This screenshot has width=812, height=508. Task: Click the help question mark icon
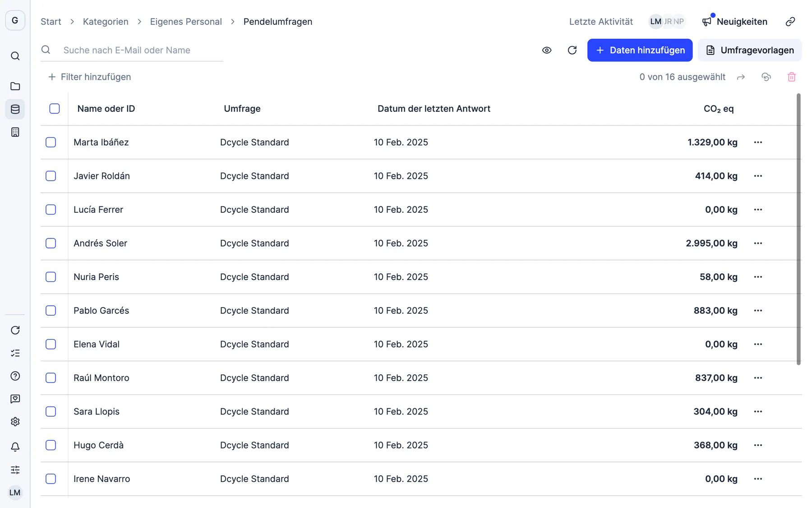tap(15, 376)
